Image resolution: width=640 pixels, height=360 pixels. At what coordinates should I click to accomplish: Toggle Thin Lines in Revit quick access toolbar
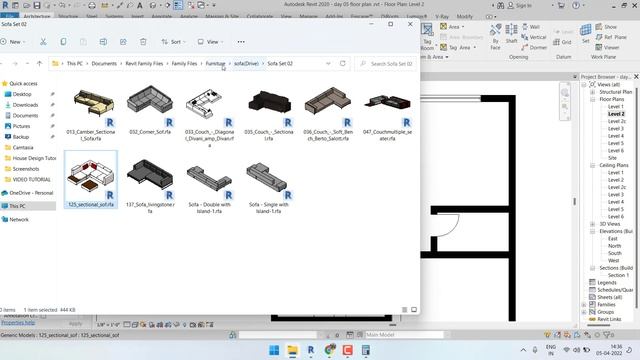coord(178,5)
